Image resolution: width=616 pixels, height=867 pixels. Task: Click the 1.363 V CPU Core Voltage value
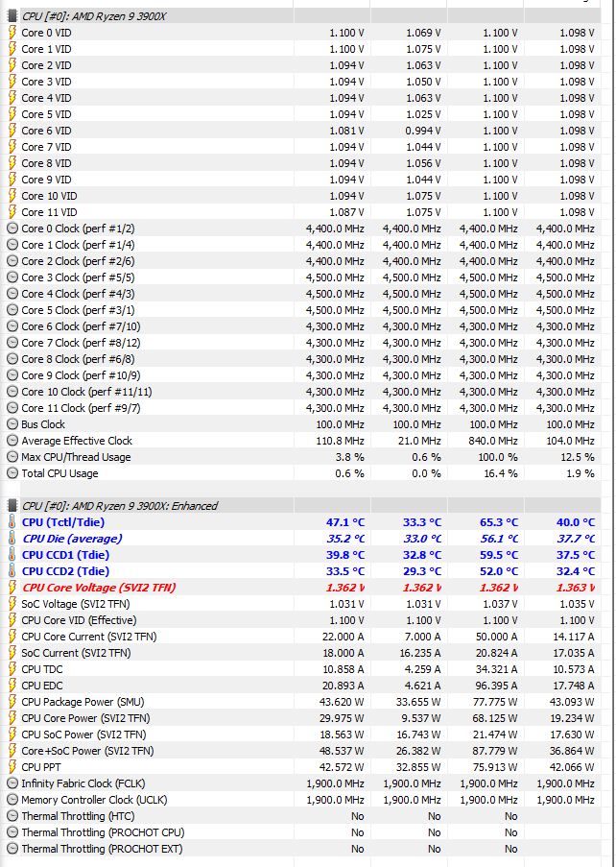point(576,588)
